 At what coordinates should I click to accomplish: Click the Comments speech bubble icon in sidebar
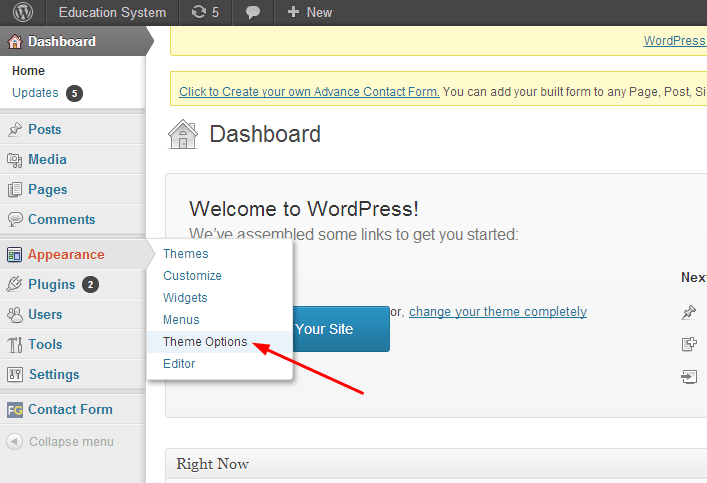15,219
